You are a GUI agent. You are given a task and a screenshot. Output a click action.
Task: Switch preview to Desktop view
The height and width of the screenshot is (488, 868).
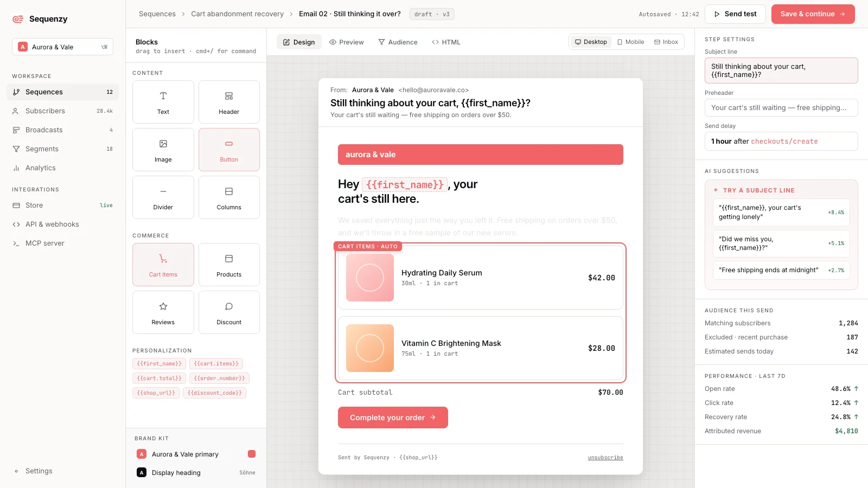[591, 42]
